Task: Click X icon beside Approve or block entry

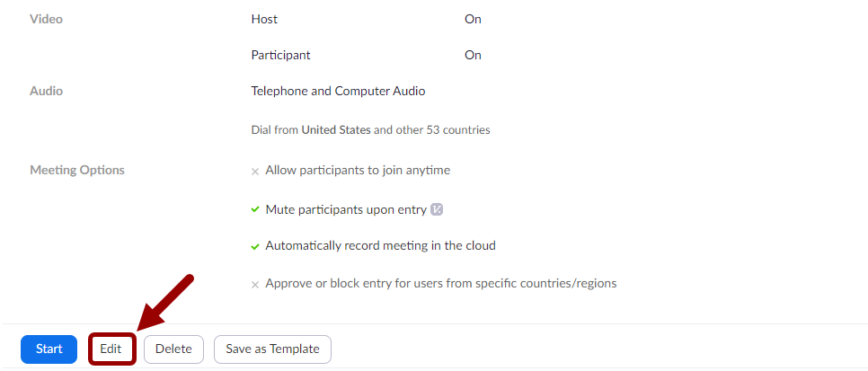Action: coord(255,284)
